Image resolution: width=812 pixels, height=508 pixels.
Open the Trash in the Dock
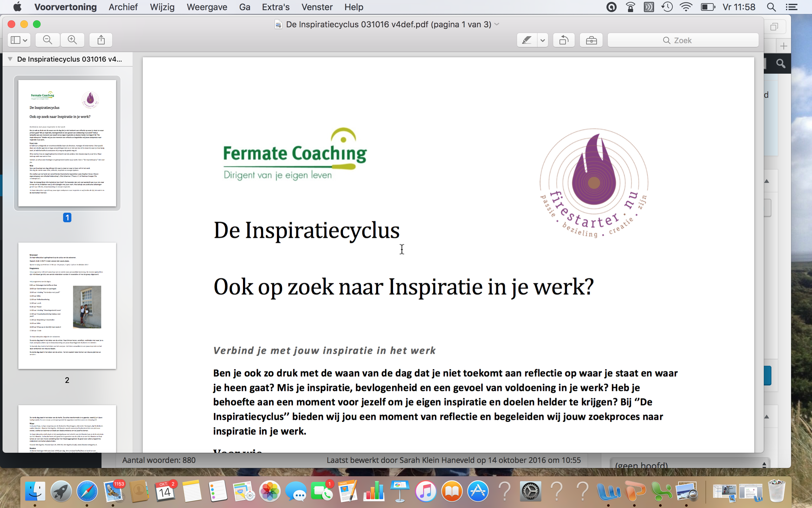pos(776,491)
